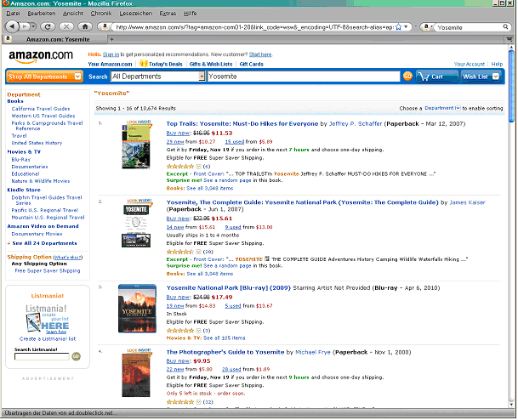Click the magnifier in the browser search box

click(x=505, y=26)
